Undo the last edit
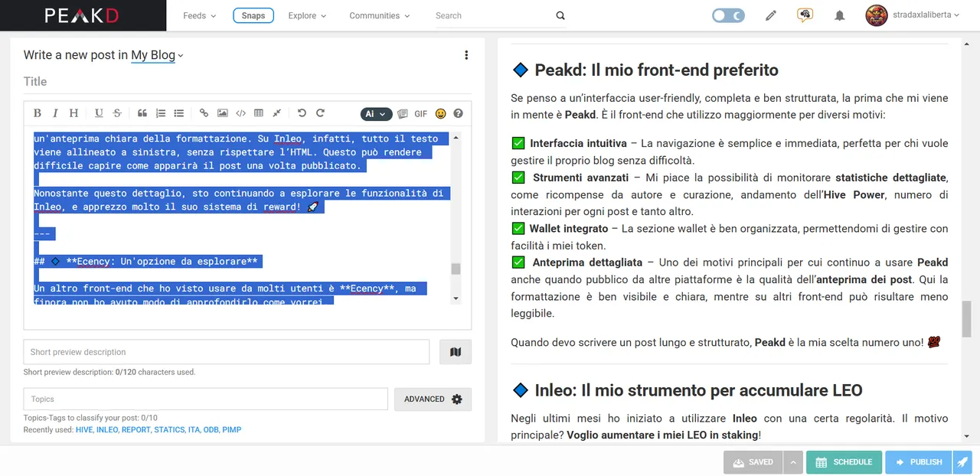Image resolution: width=980 pixels, height=476 pixels. tap(302, 113)
